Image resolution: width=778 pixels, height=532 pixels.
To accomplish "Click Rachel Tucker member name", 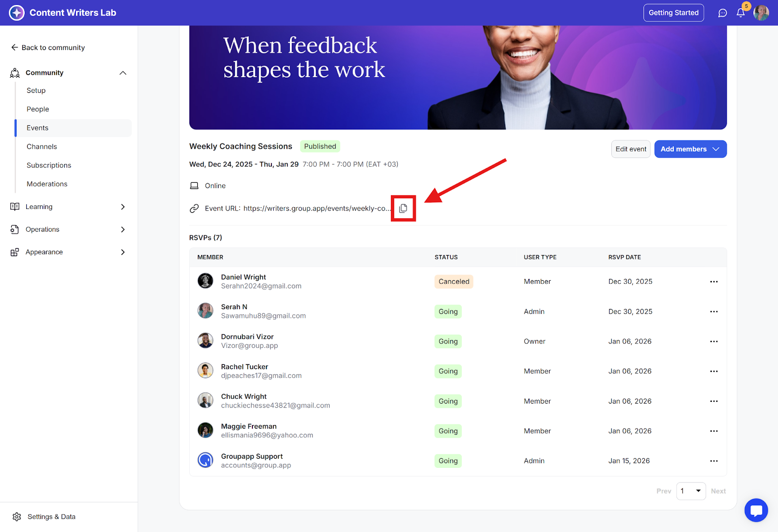I will point(245,367).
